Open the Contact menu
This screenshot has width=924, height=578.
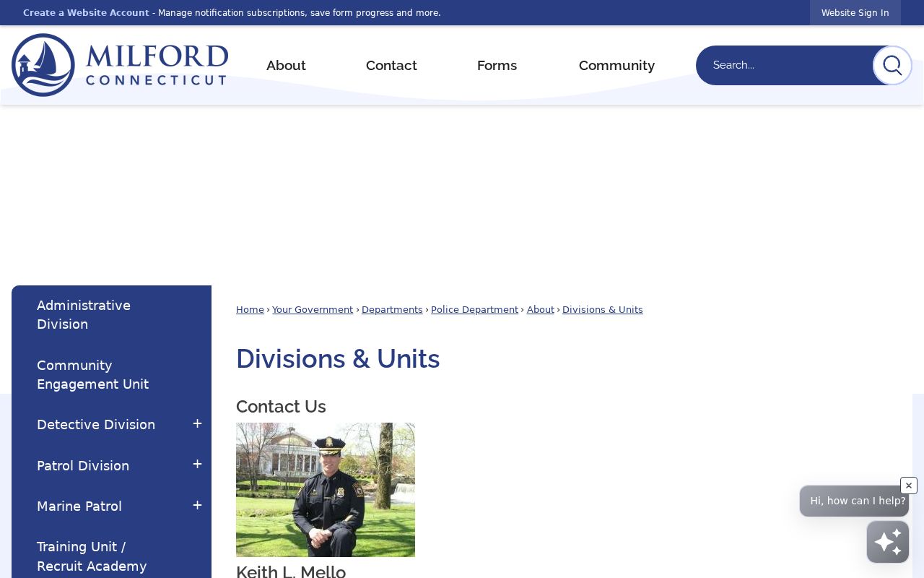[x=391, y=66]
